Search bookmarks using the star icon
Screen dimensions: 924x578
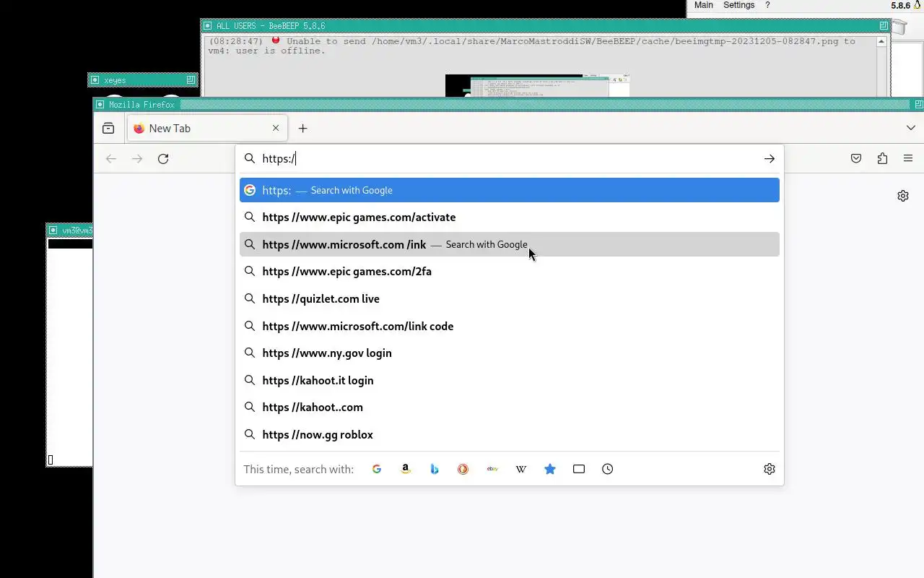point(550,469)
